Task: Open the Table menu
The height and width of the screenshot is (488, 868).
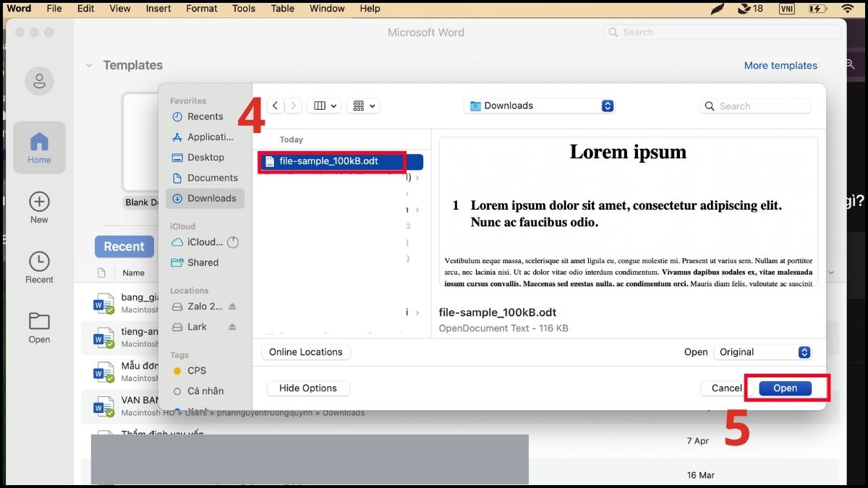Action: click(282, 9)
